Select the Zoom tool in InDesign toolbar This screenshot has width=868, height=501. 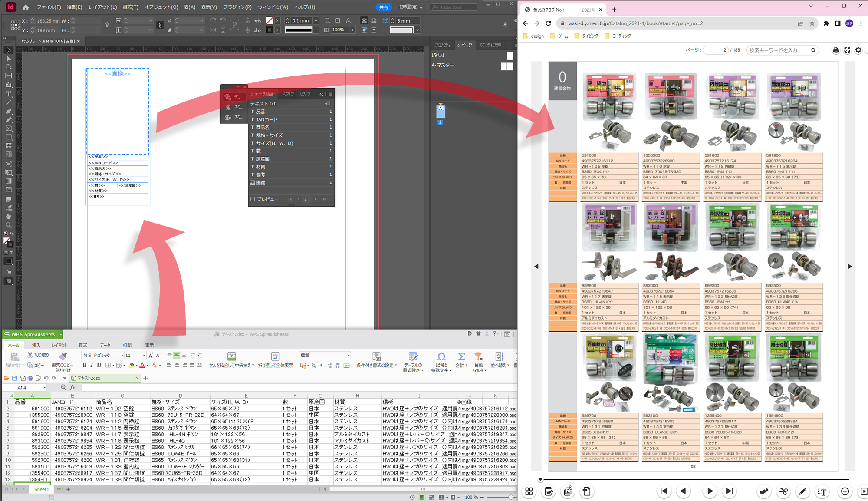click(8, 225)
